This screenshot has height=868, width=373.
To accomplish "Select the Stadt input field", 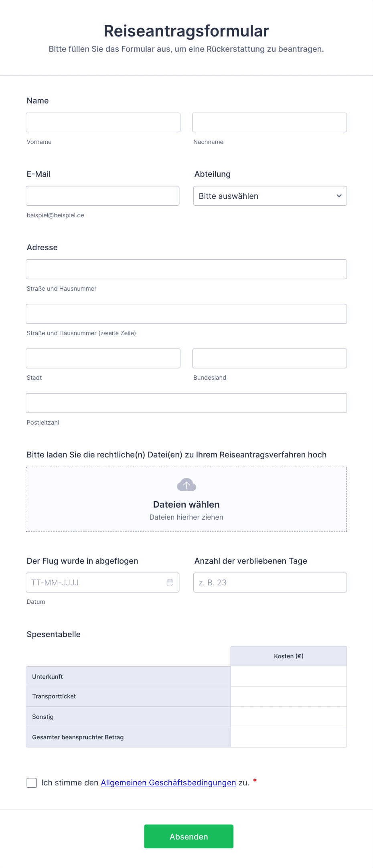I will coord(103,358).
